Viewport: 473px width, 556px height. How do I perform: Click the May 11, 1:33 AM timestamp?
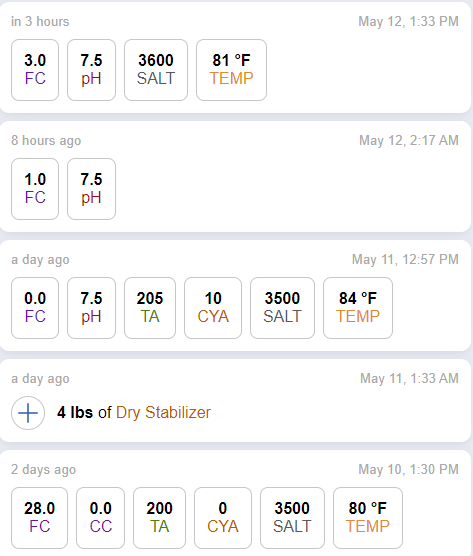[410, 378]
